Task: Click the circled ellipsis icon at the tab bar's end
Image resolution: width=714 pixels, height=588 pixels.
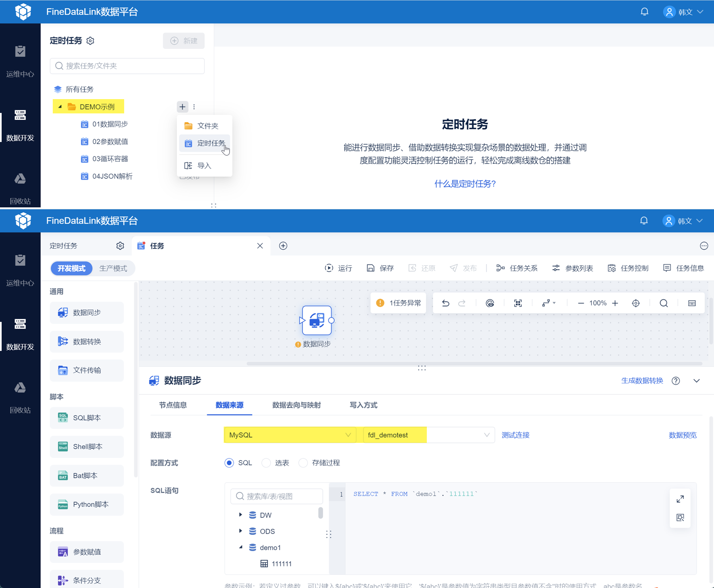Action: (704, 246)
